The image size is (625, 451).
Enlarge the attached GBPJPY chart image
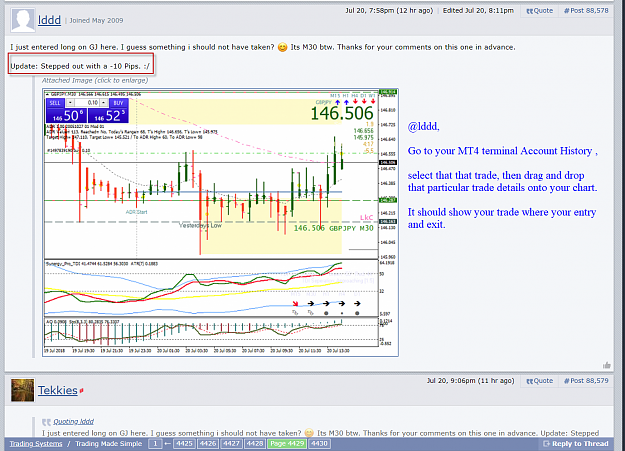[220, 223]
